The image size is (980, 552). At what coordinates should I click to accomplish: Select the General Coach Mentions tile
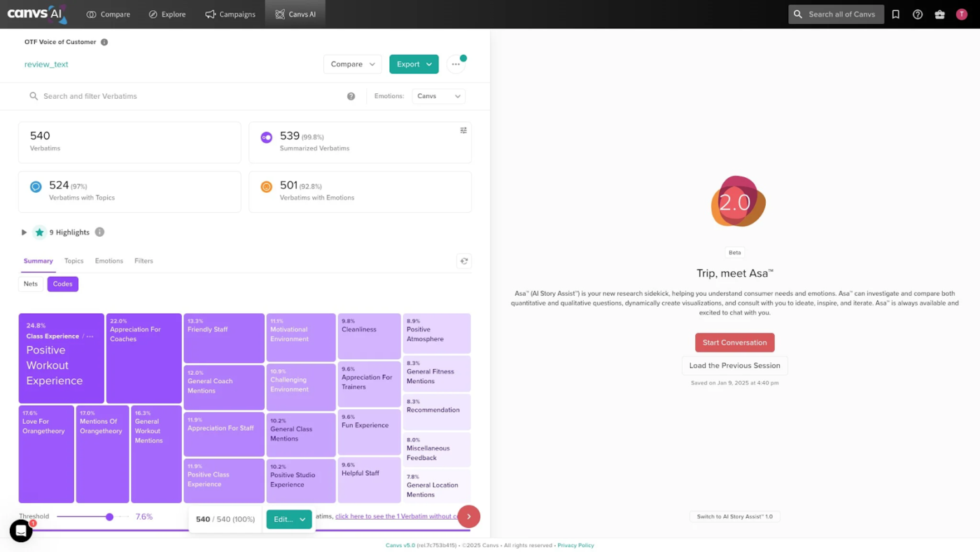point(224,387)
